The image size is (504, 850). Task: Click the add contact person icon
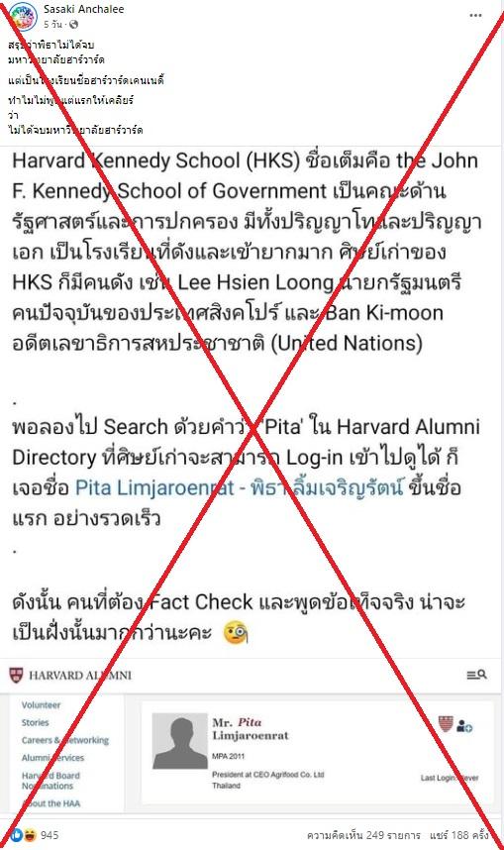464,726
